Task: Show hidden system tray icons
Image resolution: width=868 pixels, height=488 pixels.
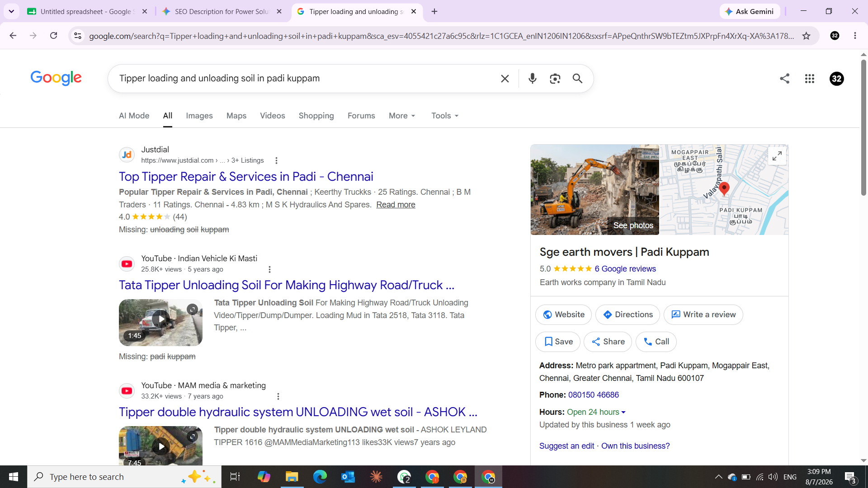Action: click(x=718, y=477)
